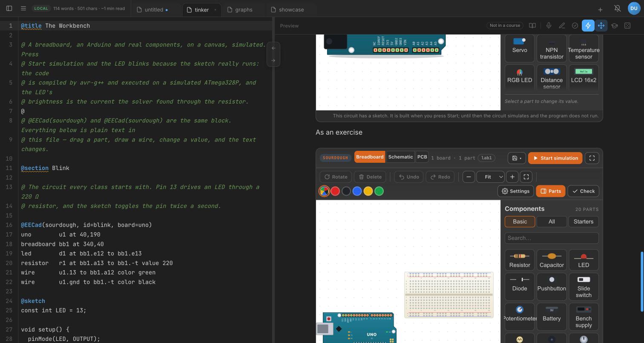Click the dice icon in preview toolbar
Image resolution: width=644 pixels, height=343 pixels.
pyautogui.click(x=627, y=26)
